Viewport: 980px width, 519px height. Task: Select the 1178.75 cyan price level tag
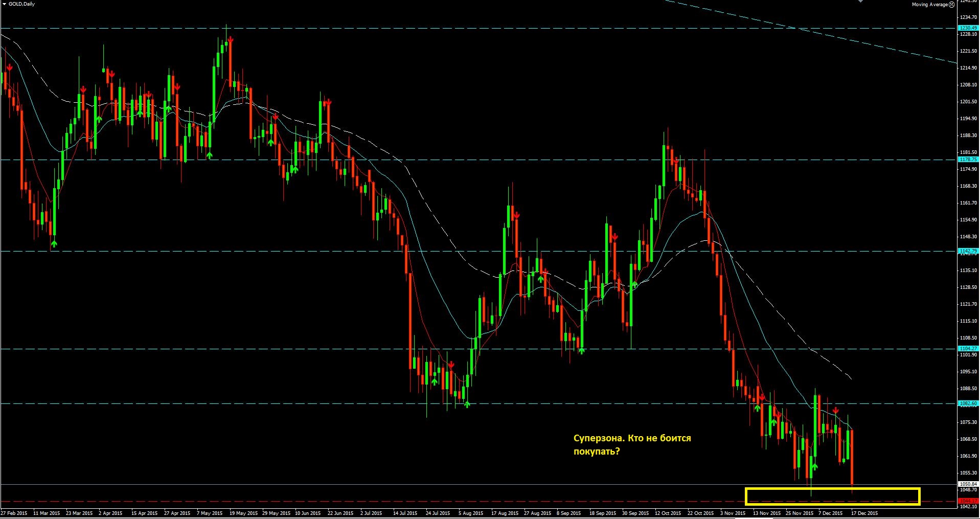[x=968, y=160]
